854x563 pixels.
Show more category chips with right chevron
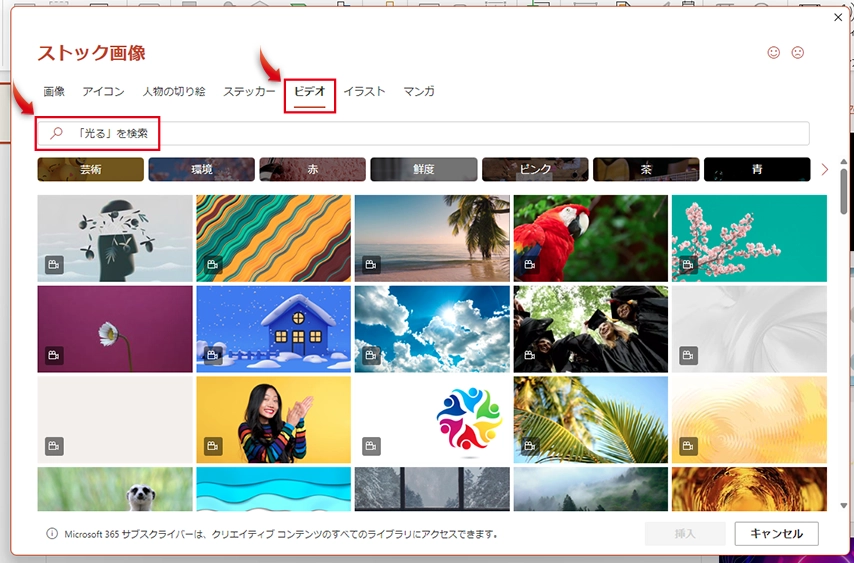tap(824, 169)
